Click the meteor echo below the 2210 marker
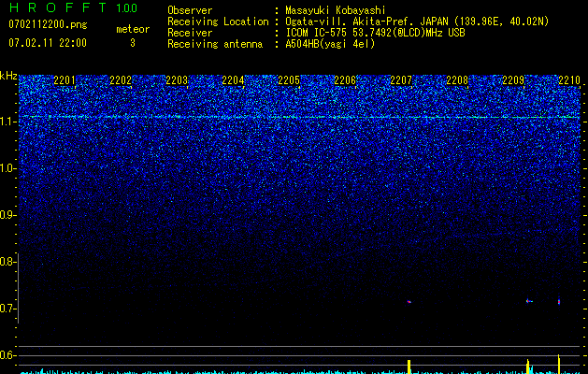This screenshot has height=374, width=588. pos(559,301)
